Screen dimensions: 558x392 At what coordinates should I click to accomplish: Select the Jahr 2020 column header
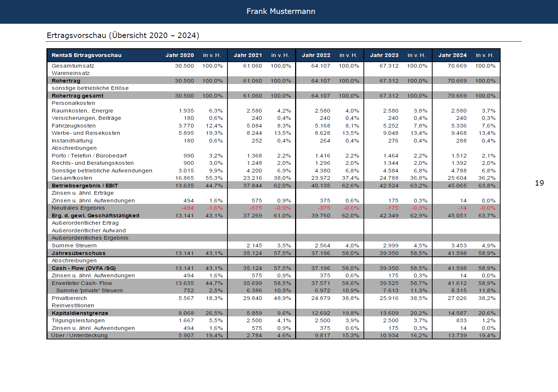point(180,55)
